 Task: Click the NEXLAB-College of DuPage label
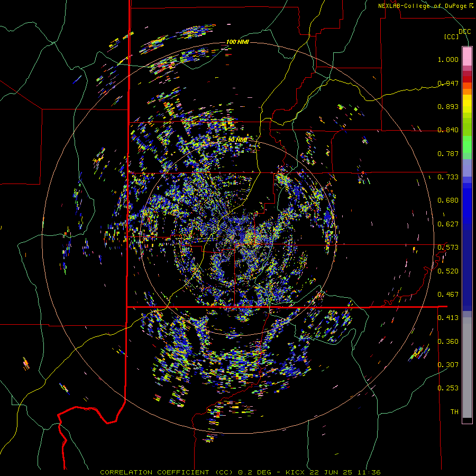(x=423, y=6)
